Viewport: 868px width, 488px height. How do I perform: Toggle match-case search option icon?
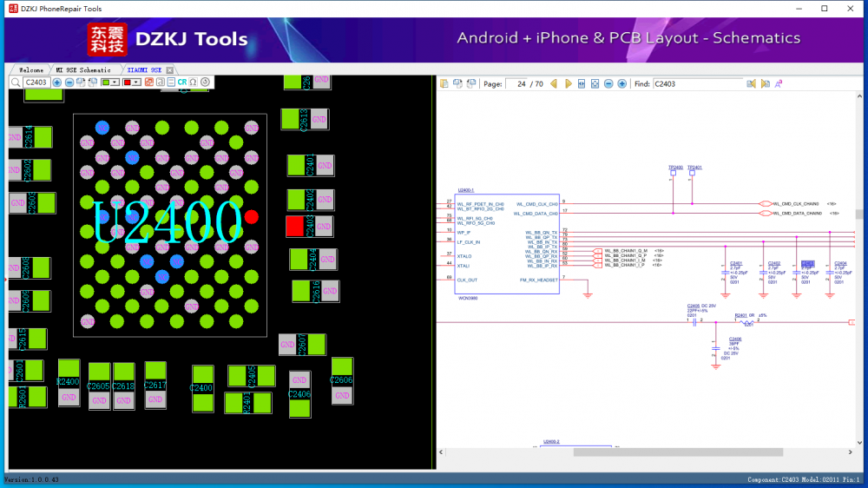click(779, 84)
